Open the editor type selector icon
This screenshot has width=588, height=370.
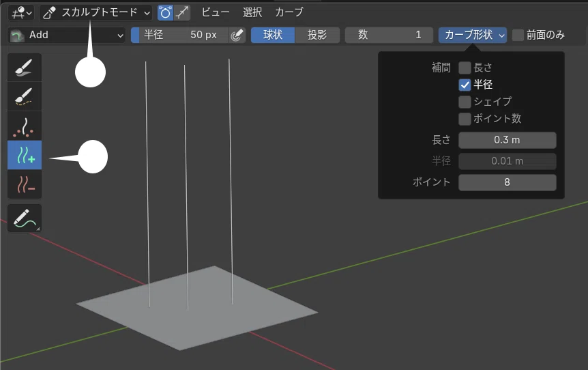21,13
